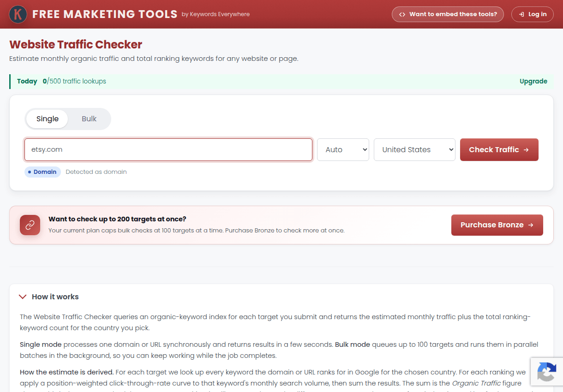This screenshot has width=563, height=392.
Task: Click the by Keywords Everywhere text
Action: [x=216, y=14]
